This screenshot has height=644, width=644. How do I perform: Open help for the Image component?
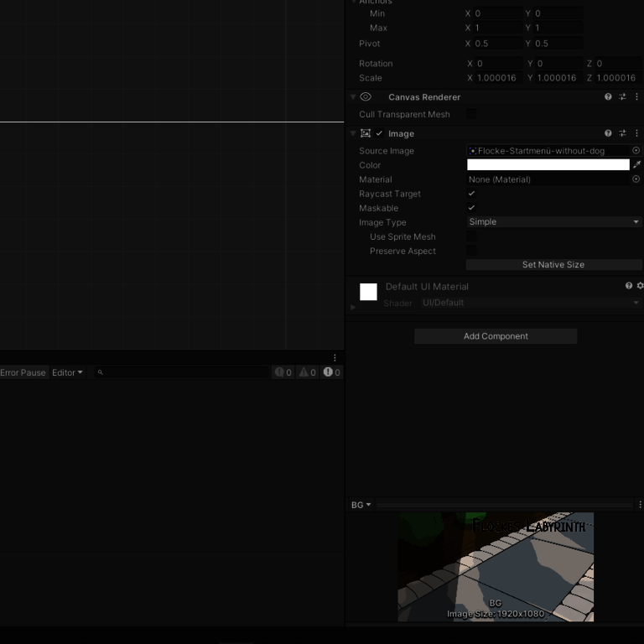point(608,133)
